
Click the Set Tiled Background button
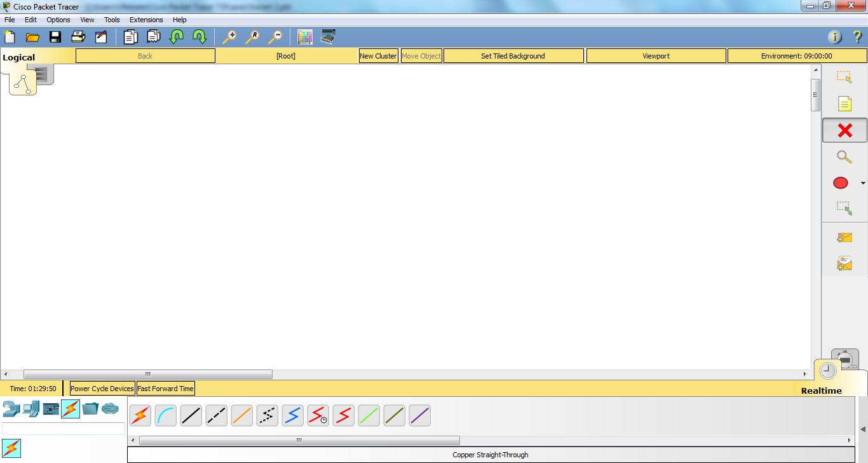[x=513, y=56]
